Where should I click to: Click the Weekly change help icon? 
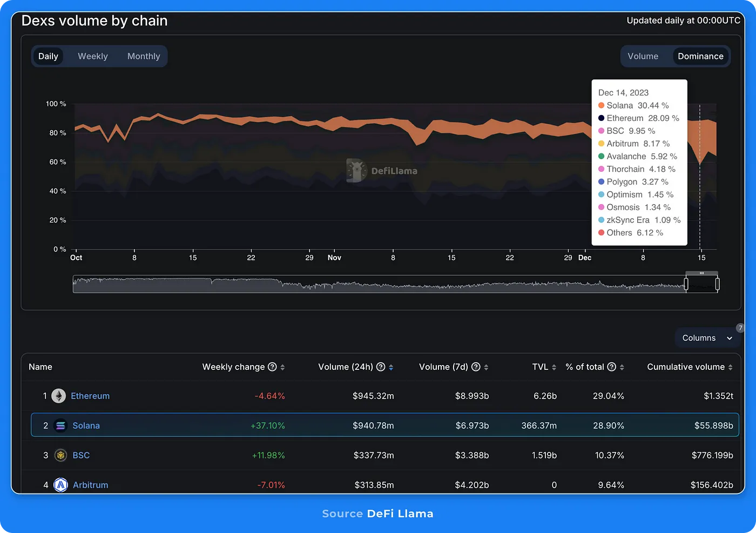click(x=272, y=367)
